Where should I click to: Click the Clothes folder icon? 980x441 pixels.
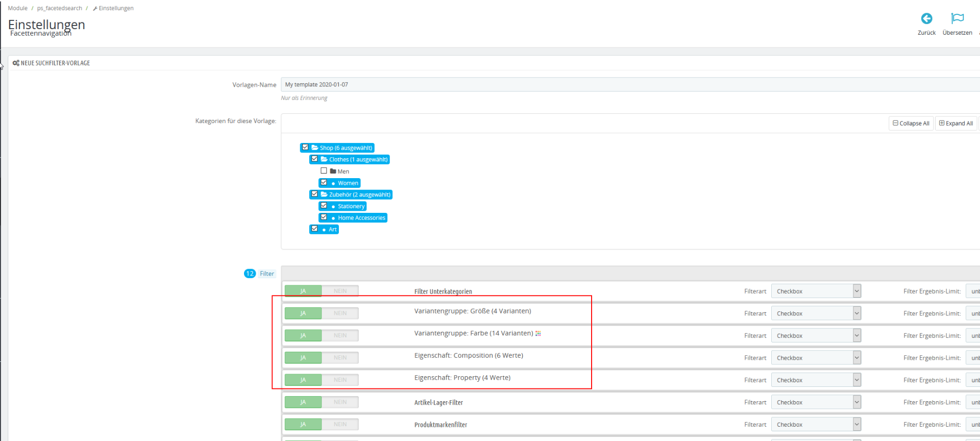pos(324,159)
